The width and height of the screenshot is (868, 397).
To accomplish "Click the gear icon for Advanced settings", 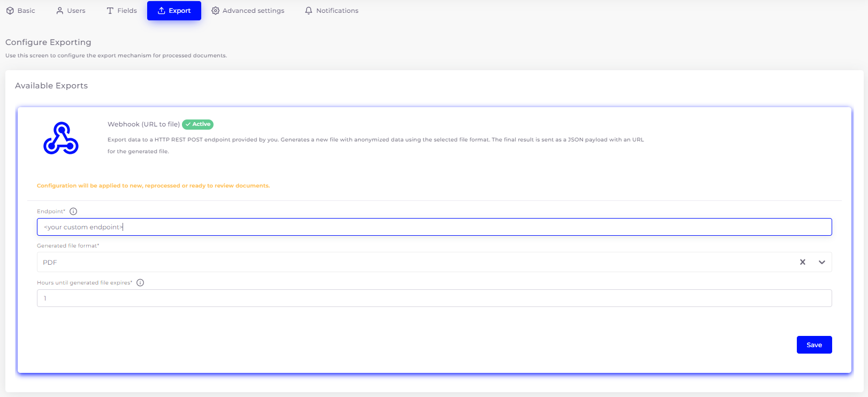I will tap(215, 11).
